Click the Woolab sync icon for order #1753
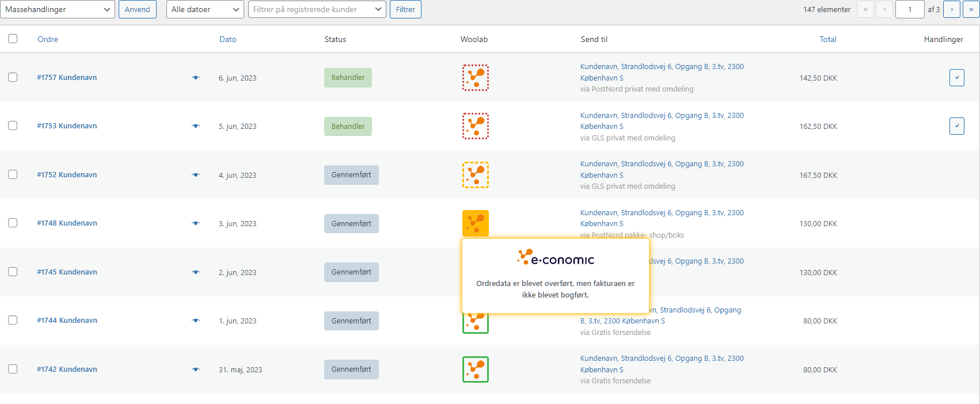This screenshot has height=404, width=980. pos(475,126)
